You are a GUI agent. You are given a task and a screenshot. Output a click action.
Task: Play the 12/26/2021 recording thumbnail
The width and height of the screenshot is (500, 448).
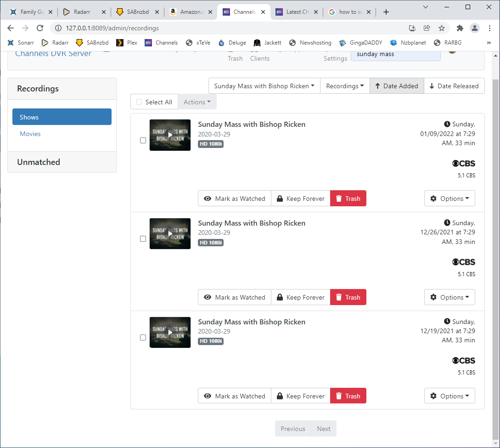point(170,233)
